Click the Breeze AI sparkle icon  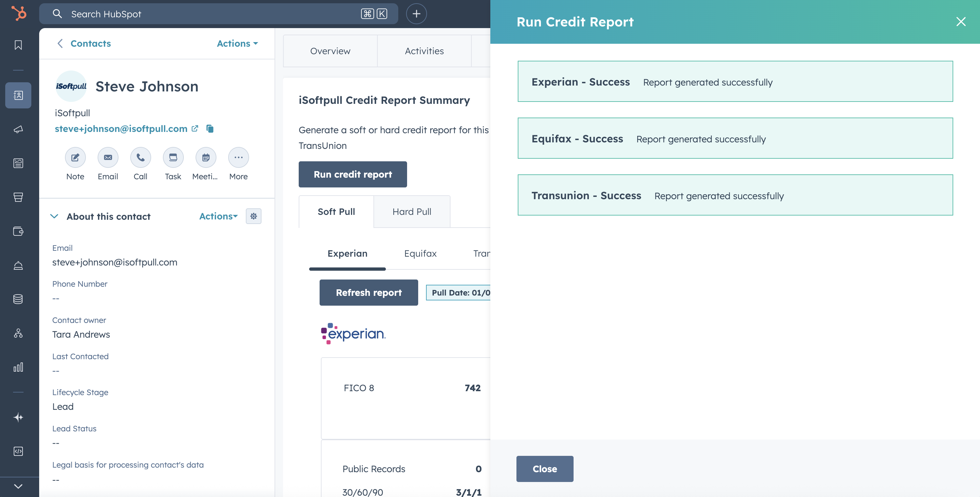18,417
